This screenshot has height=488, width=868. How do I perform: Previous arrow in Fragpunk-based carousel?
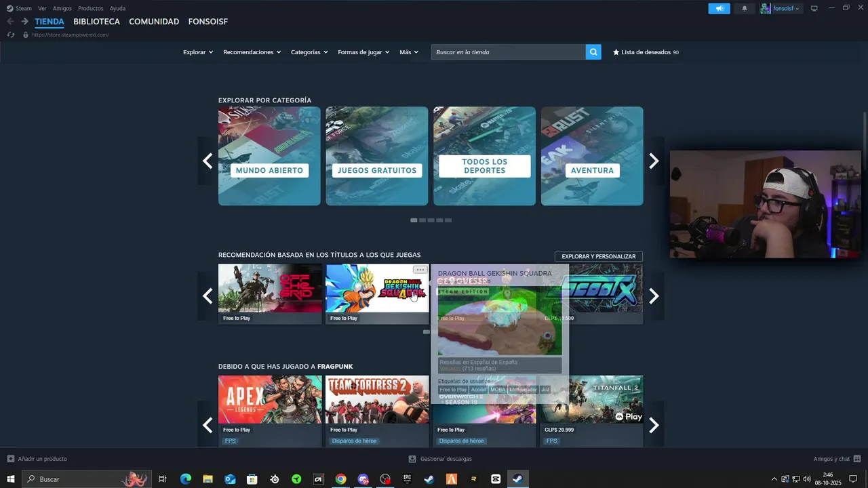(x=208, y=425)
